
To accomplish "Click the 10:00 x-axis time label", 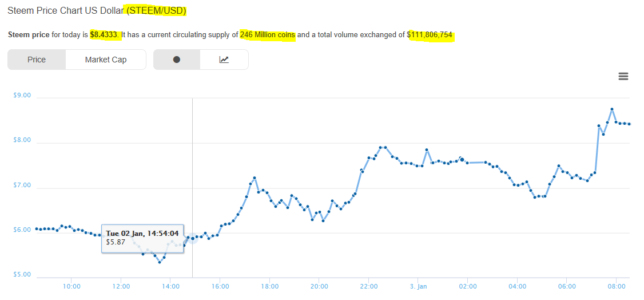I will (71, 286).
